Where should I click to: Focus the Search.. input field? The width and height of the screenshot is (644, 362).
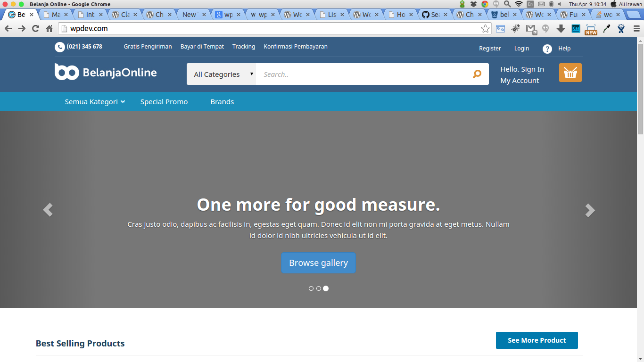[362, 74]
